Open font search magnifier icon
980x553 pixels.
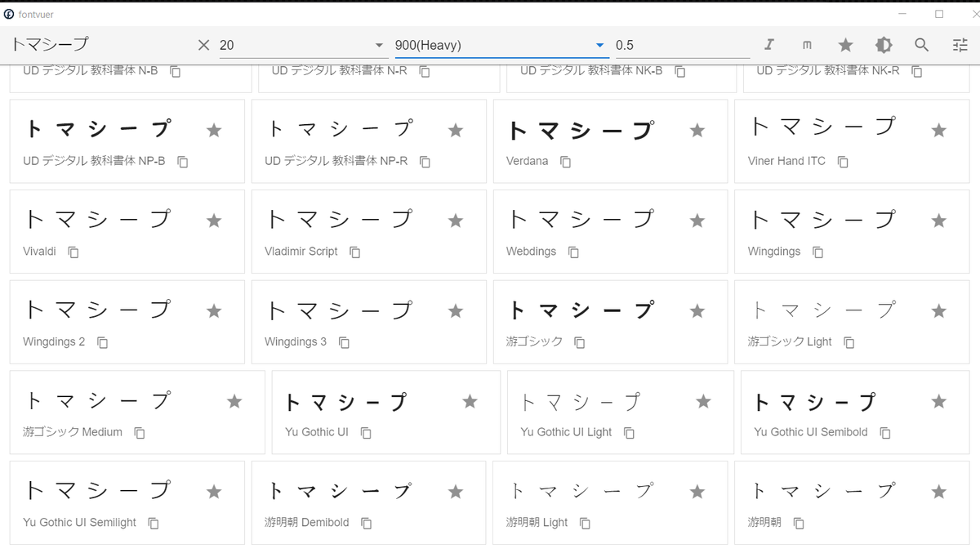[x=922, y=45]
